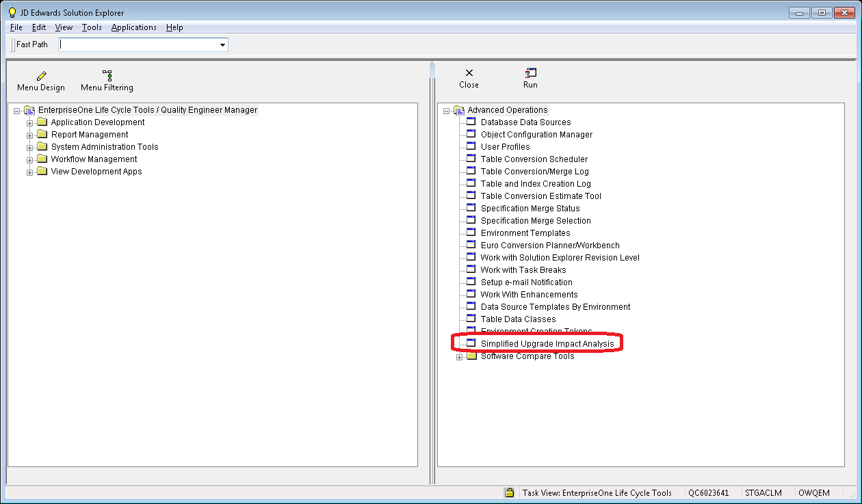Click the Table Conversion Estimate Tool icon

471,196
